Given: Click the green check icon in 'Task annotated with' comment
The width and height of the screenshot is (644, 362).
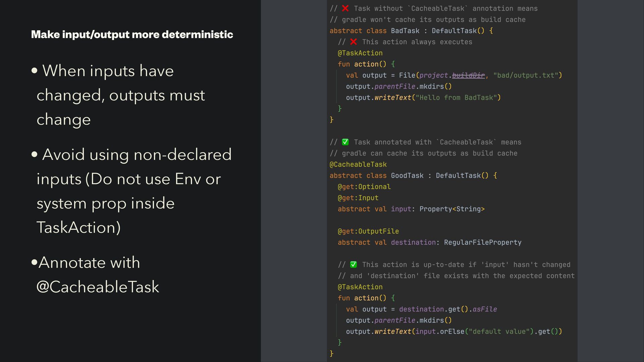Looking at the screenshot, I should [x=345, y=142].
